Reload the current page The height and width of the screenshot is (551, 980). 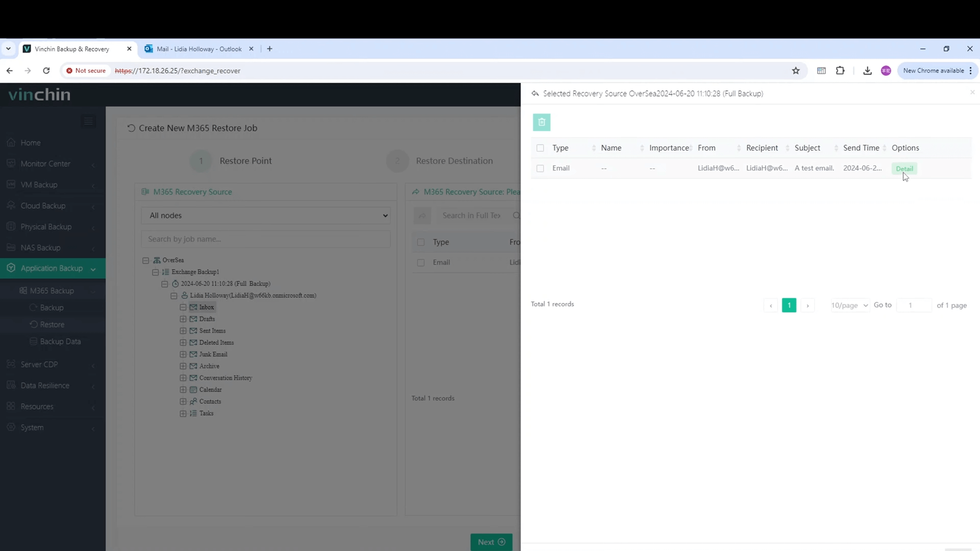pyautogui.click(x=46, y=71)
